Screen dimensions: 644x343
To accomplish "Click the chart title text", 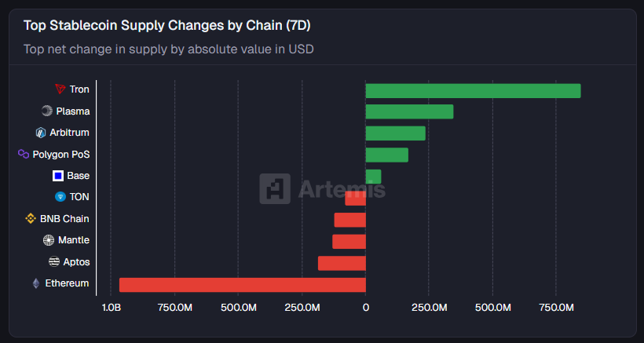I will coord(166,26).
